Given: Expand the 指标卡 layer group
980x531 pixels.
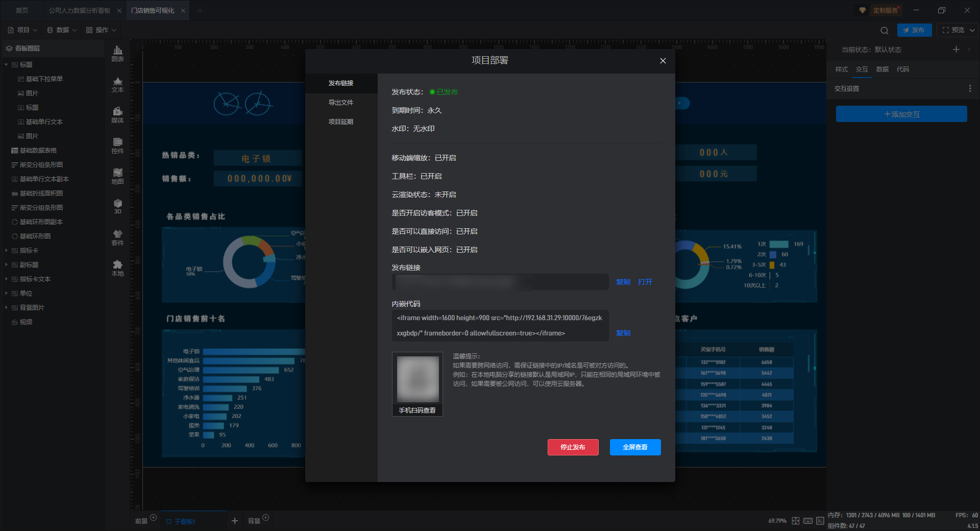Looking at the screenshot, I should [6, 251].
